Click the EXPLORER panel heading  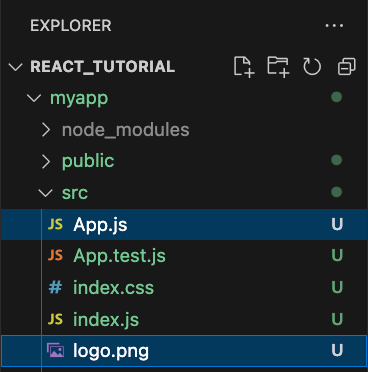click(x=71, y=26)
